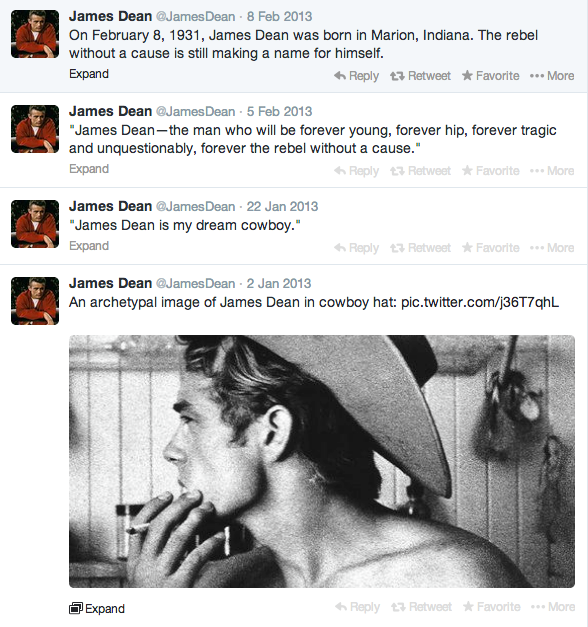Reply to the 5 Feb 2013 tweet
The height and width of the screenshot is (627, 588).
coord(356,171)
